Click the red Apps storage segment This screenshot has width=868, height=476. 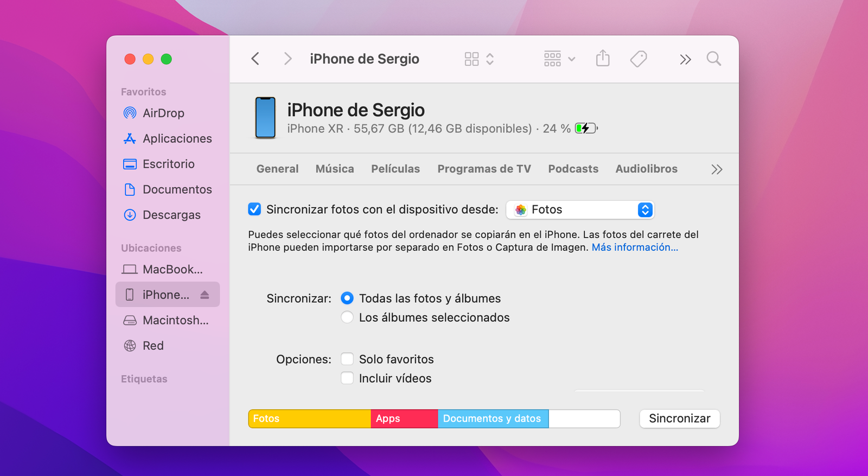coord(404,418)
